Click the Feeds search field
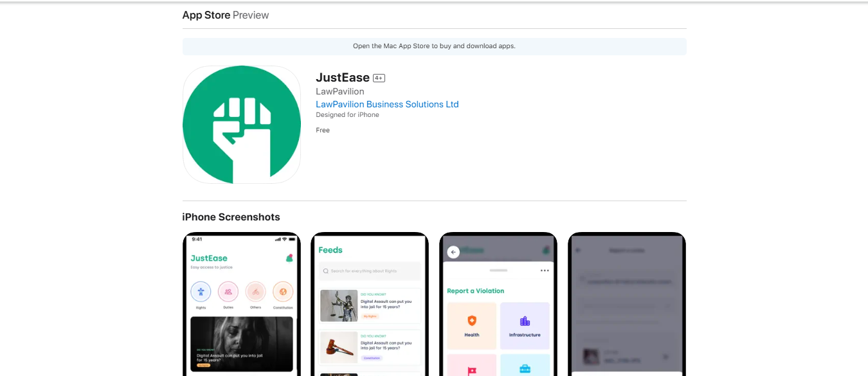 pyautogui.click(x=370, y=271)
